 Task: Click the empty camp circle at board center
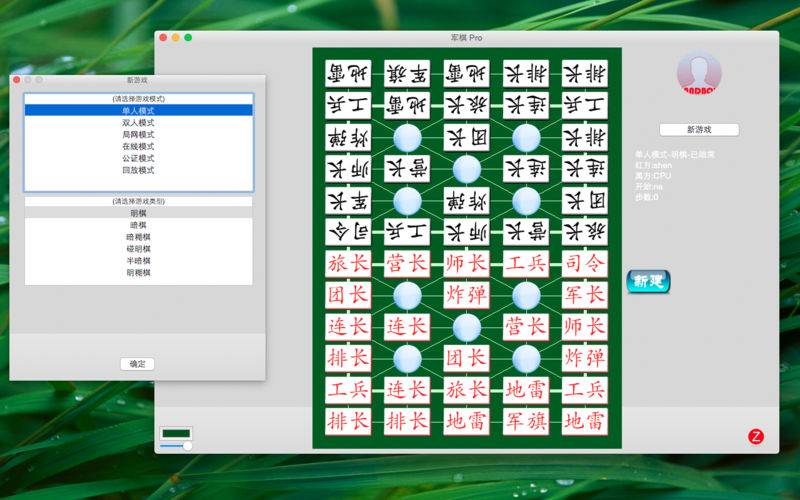point(467,169)
